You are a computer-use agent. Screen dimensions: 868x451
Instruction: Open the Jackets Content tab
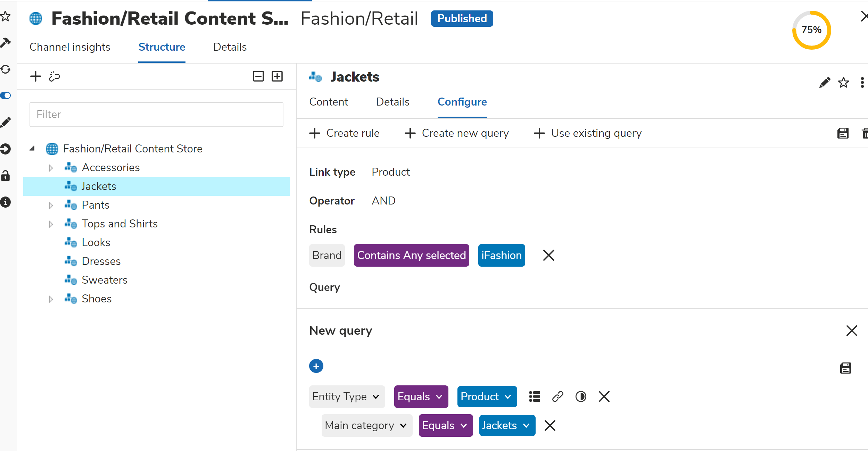click(x=329, y=102)
